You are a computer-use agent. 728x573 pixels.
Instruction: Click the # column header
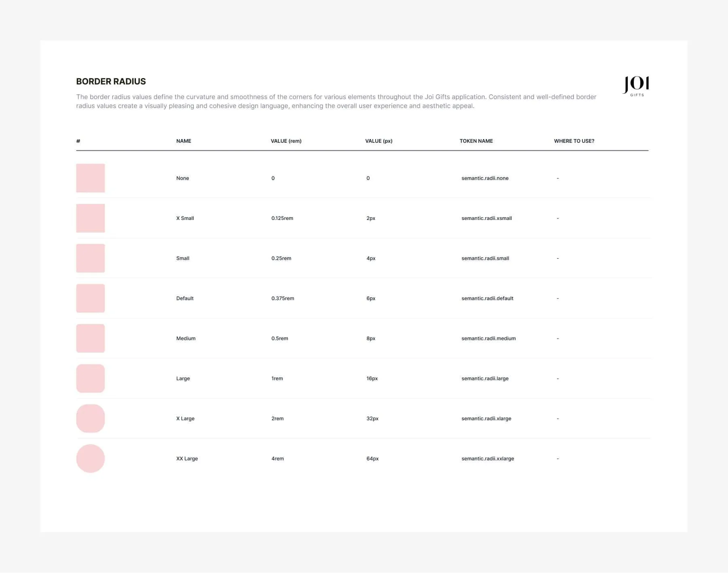click(78, 141)
